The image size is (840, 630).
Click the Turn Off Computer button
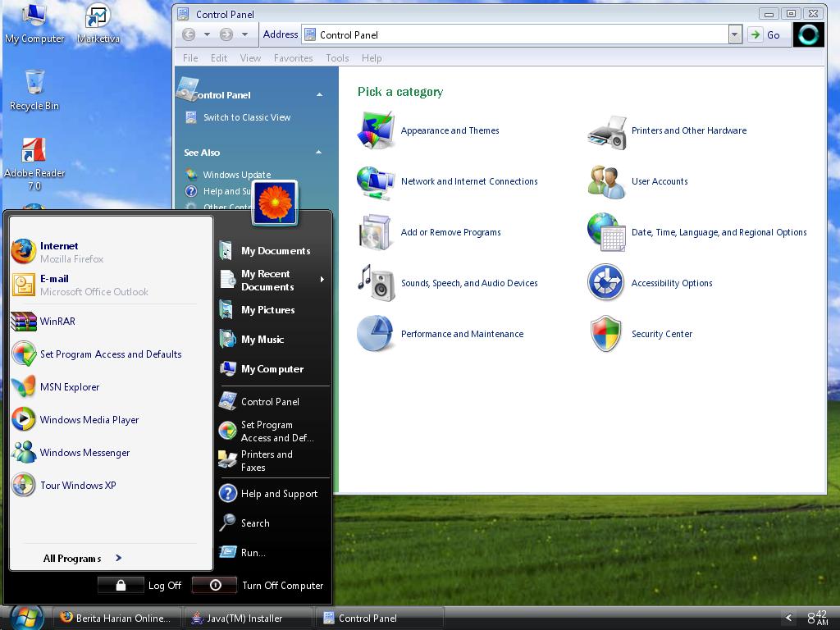[258, 586]
